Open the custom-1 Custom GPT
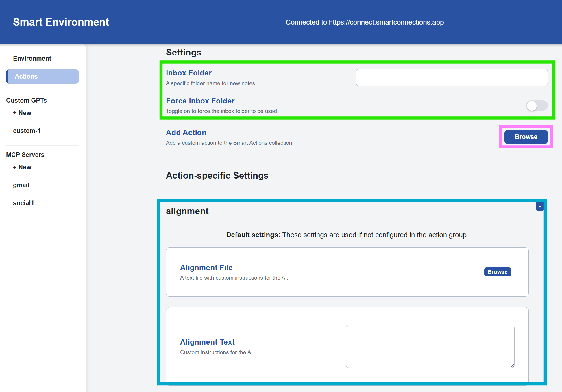This screenshot has width=562, height=392. pyautogui.click(x=27, y=131)
